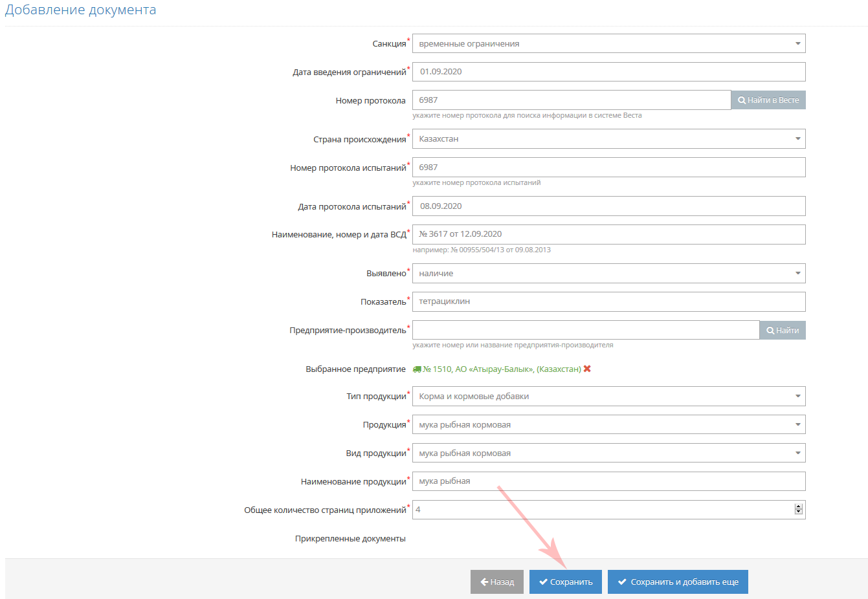Expand the 'Тип продукции' dropdown
Image resolution: width=868 pixels, height=599 pixels.
pyautogui.click(x=608, y=397)
